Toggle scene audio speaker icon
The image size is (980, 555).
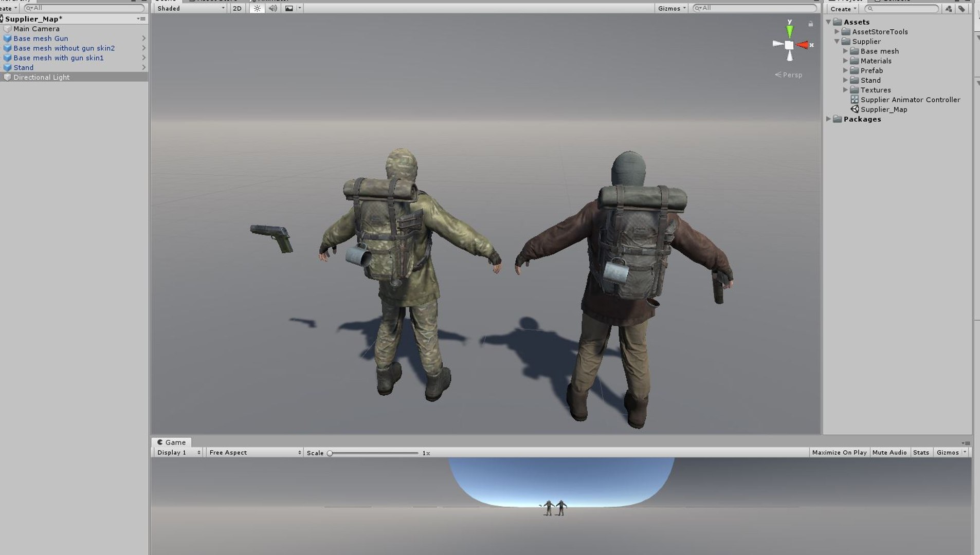273,8
